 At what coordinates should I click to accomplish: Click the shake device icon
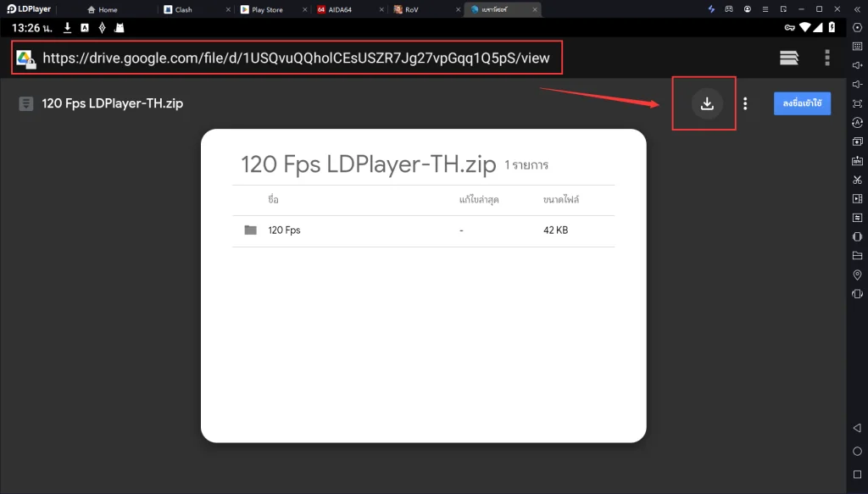click(x=858, y=294)
